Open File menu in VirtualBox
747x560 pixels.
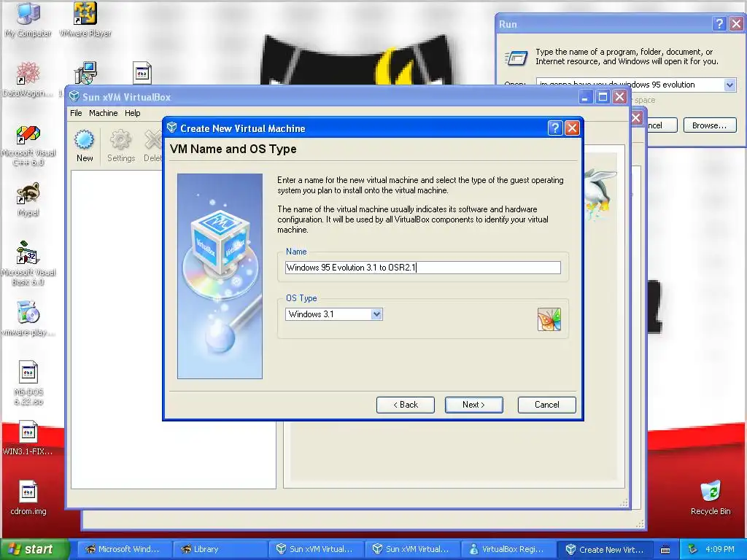pyautogui.click(x=76, y=113)
